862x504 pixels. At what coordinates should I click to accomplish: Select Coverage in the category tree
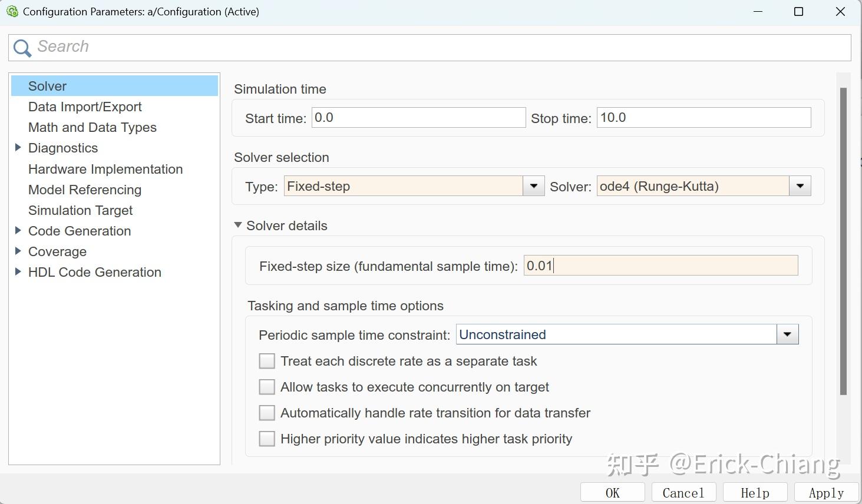tap(57, 251)
